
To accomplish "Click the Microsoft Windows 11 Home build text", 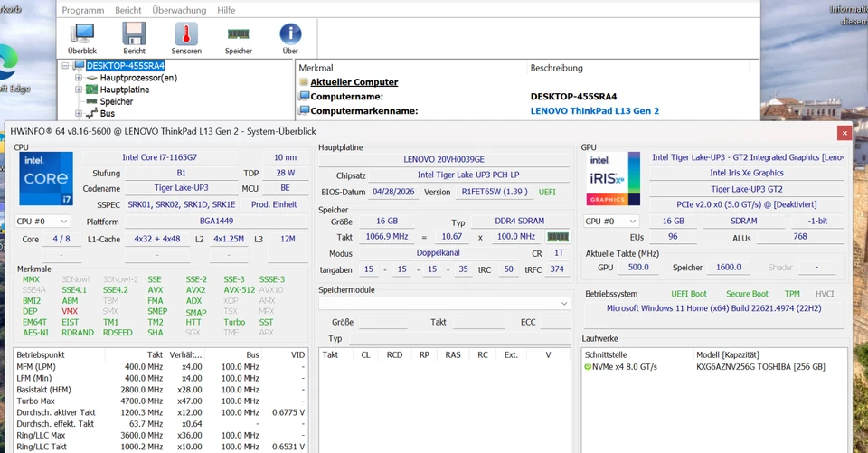I will (714, 308).
